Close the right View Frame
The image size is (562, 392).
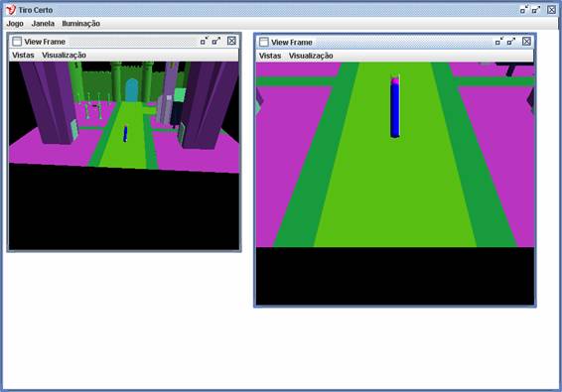point(526,42)
